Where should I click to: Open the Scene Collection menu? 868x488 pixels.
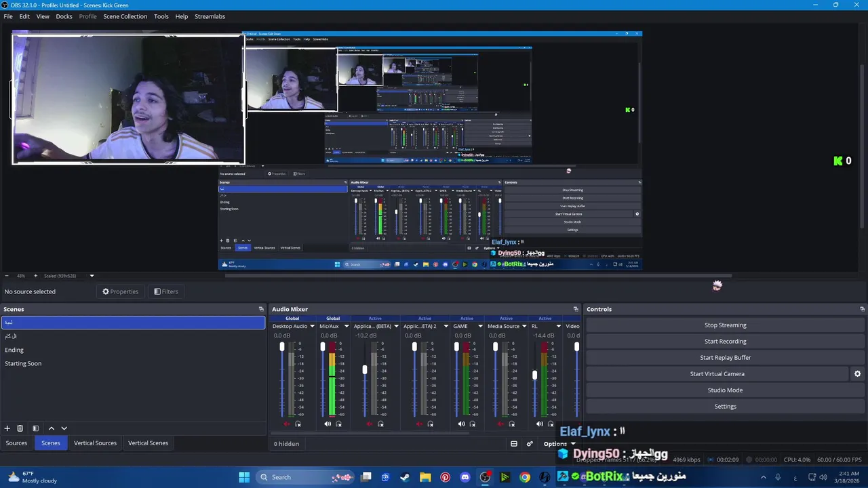125,16
